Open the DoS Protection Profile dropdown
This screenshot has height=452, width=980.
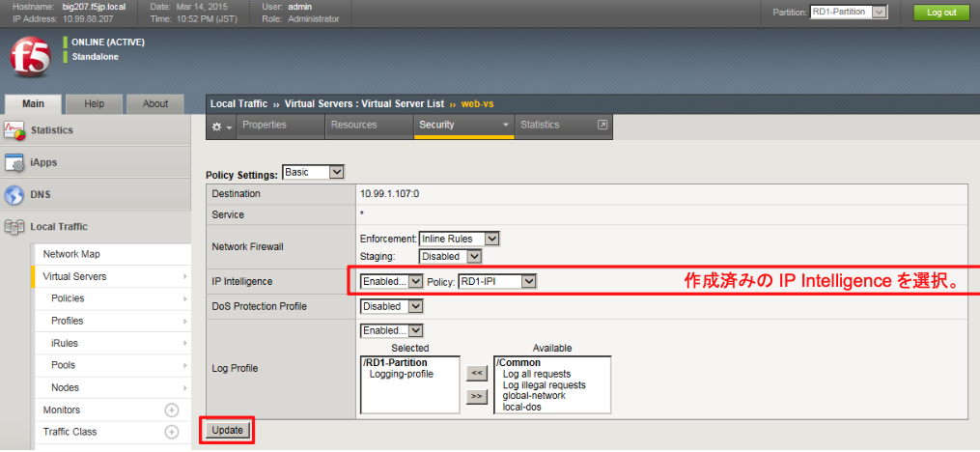coord(392,307)
